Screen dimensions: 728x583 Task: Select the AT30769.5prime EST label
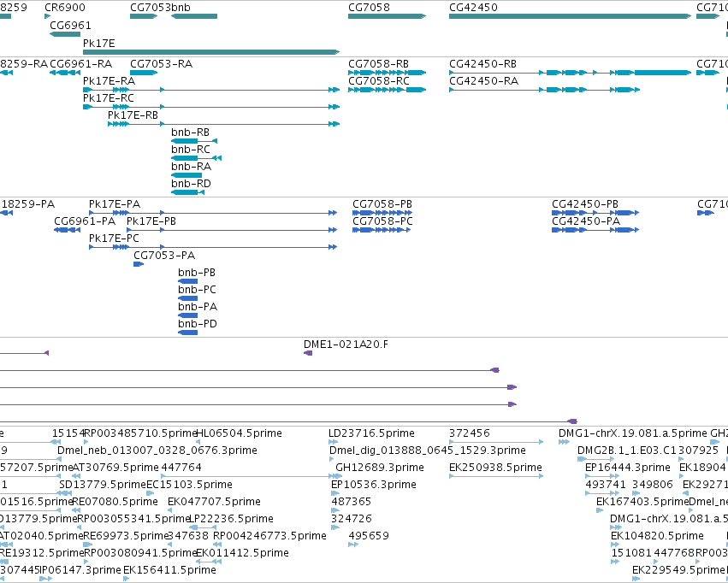(x=115, y=468)
